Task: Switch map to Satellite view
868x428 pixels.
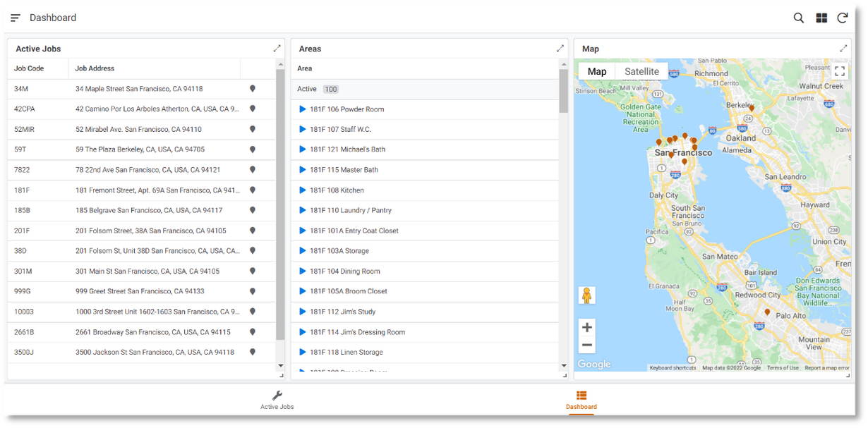Action: (x=641, y=71)
